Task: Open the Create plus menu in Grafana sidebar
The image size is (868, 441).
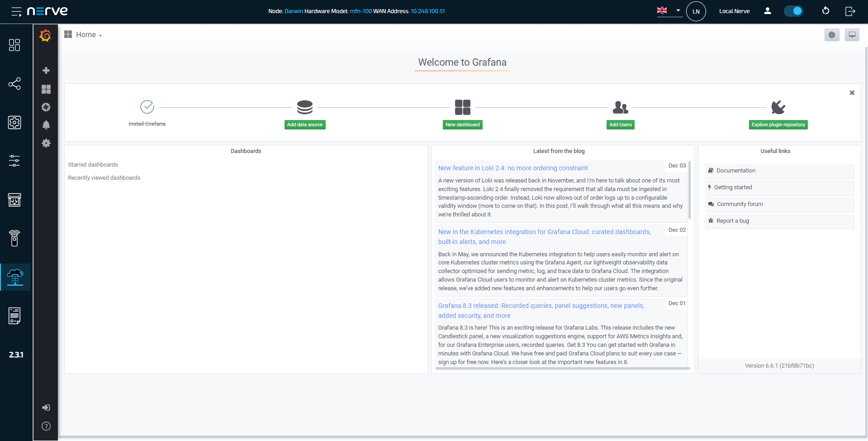Action: tap(46, 71)
